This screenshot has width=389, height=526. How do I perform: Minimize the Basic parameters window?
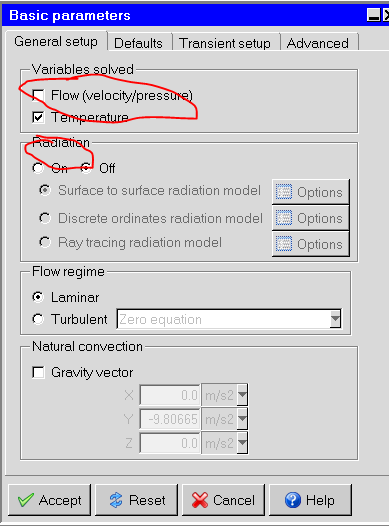pyautogui.click(x=374, y=15)
